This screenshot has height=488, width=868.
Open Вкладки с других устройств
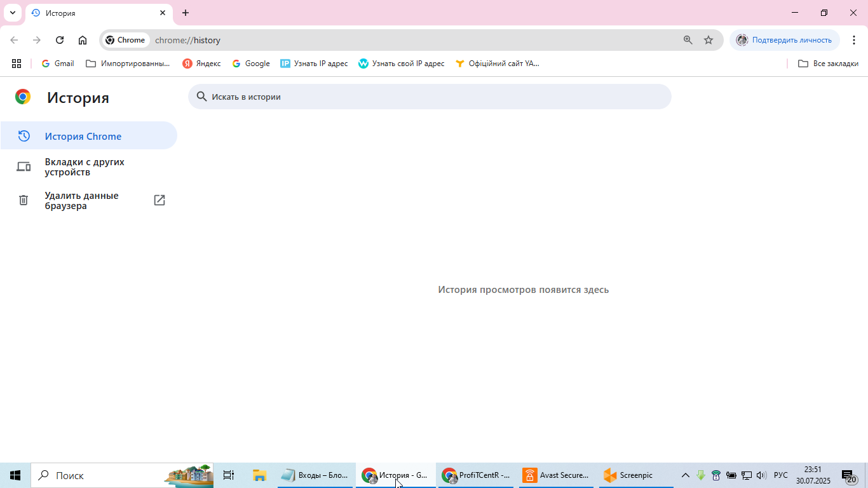[88, 167]
